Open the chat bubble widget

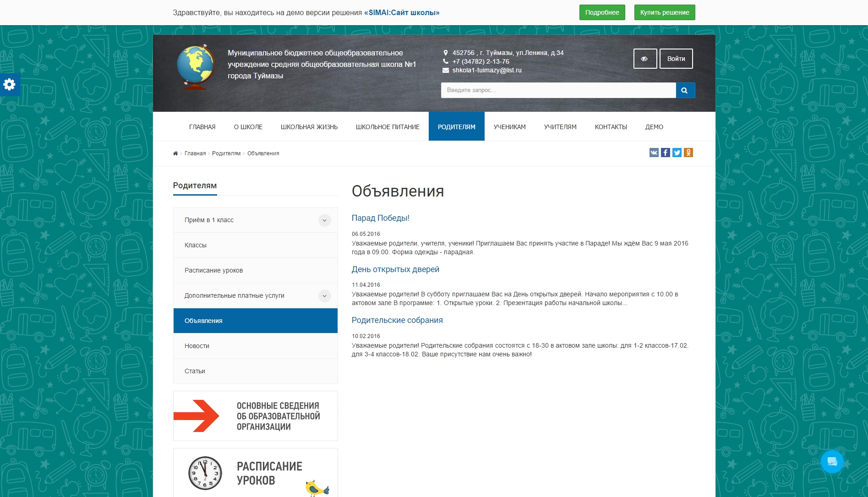(x=832, y=462)
